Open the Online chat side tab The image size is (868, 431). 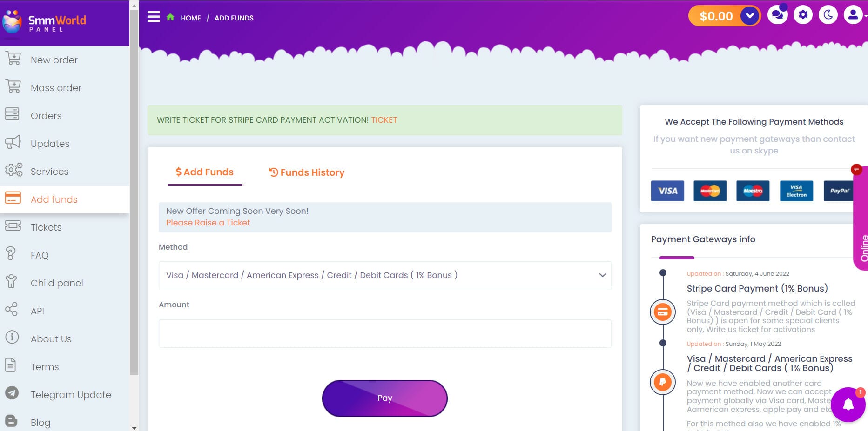coord(862,246)
